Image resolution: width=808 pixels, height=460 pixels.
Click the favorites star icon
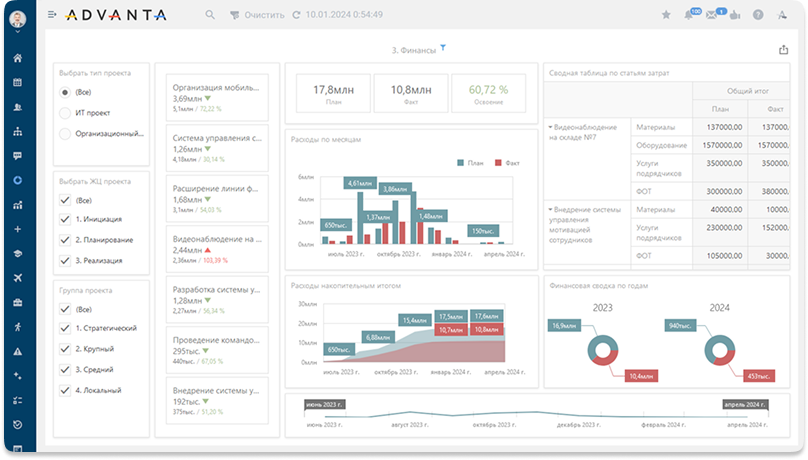667,15
